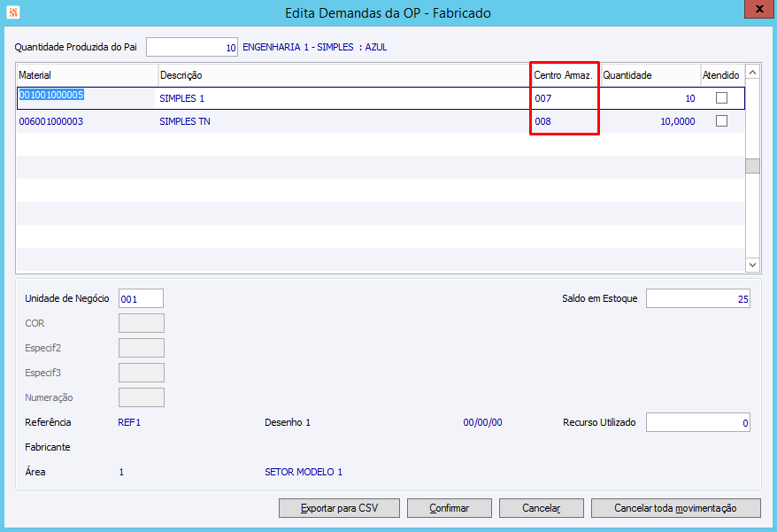Click the Saldo em Estoque field

click(697, 298)
